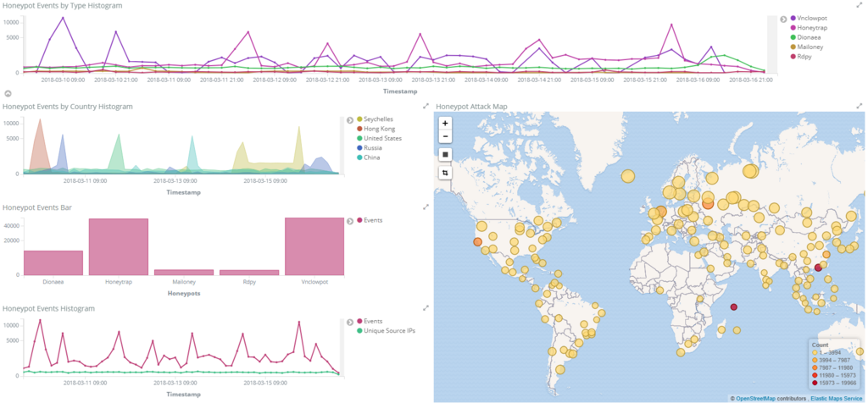Zoom out on the attack map
Screen dimensions: 868x403
445,136
